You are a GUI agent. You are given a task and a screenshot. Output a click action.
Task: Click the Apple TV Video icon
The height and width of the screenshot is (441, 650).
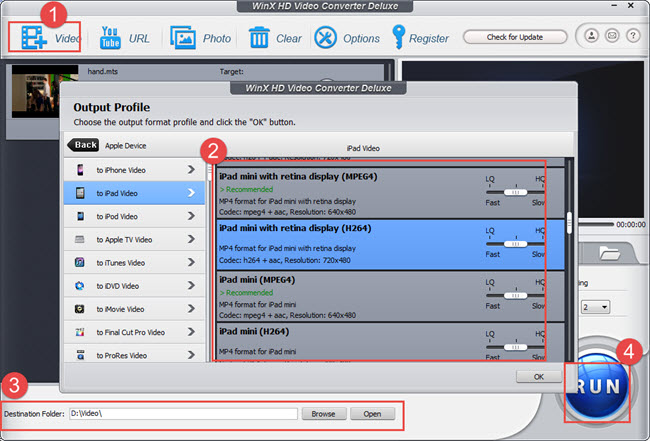tap(80, 240)
